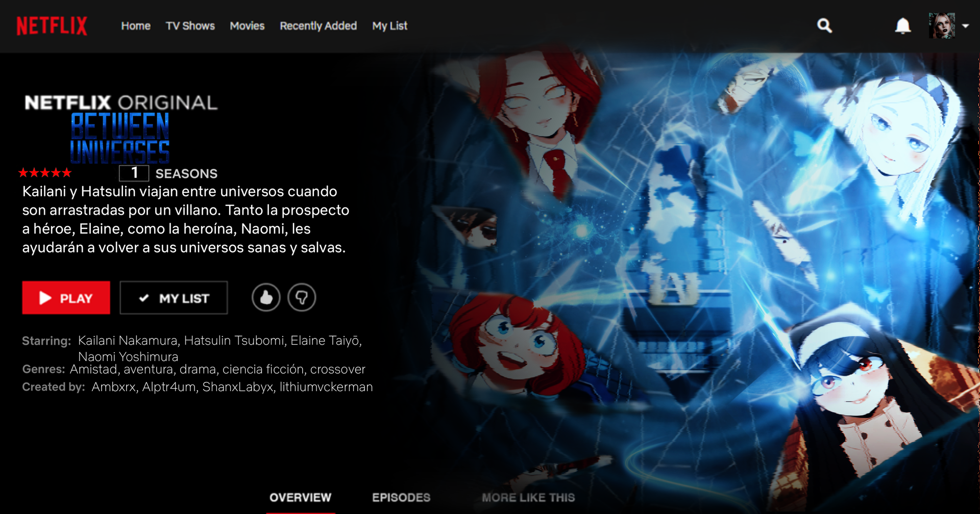This screenshot has width=980, height=514.
Task: Switch to Overview tab
Action: pyautogui.click(x=300, y=498)
